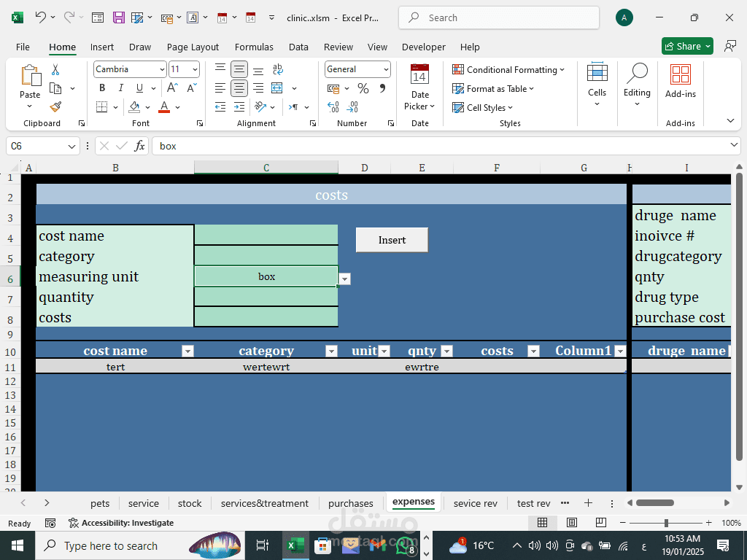Add a new sheet with plus button

(x=589, y=503)
